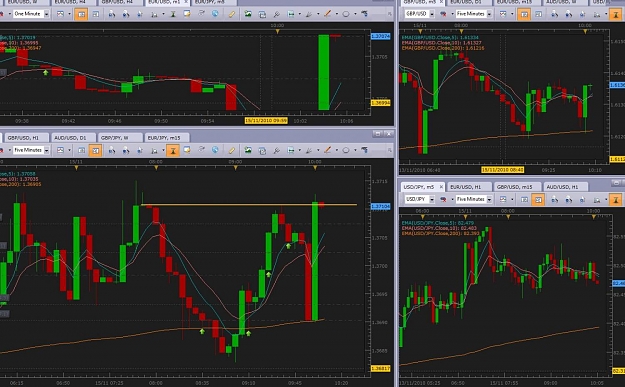Click yellow ruler icon in top-left chart toolbar
The height and width of the screenshot is (387, 625).
coord(232,14)
